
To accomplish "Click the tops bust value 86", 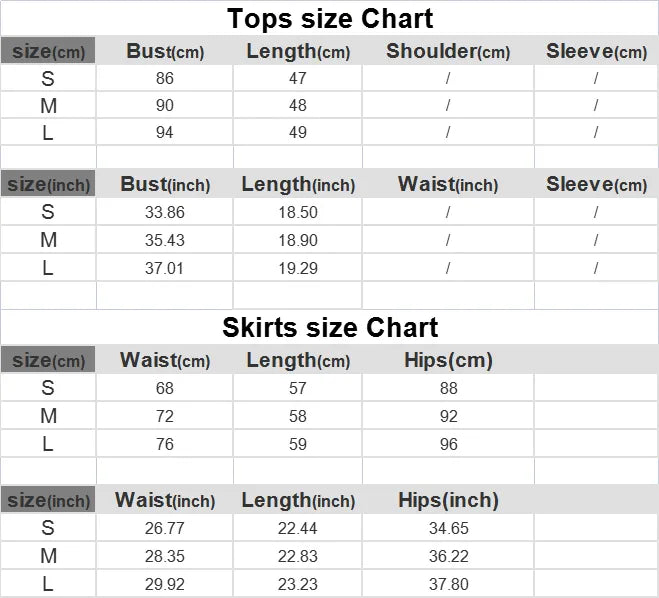I will pos(165,78).
